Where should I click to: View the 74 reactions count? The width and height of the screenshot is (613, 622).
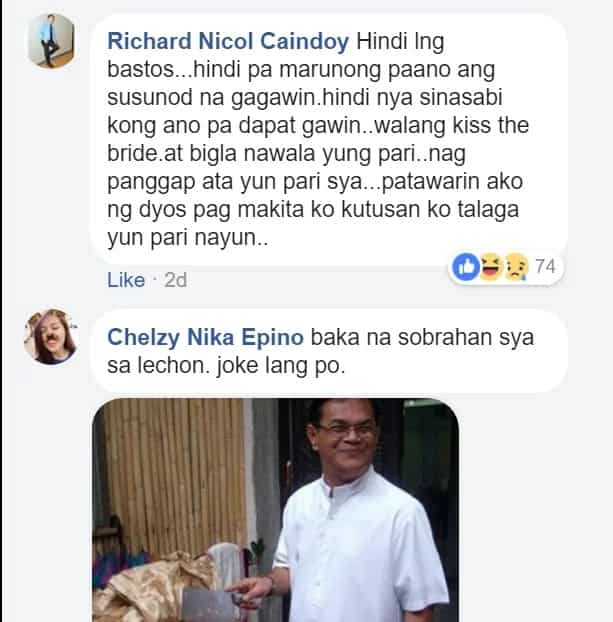pyautogui.click(x=545, y=266)
